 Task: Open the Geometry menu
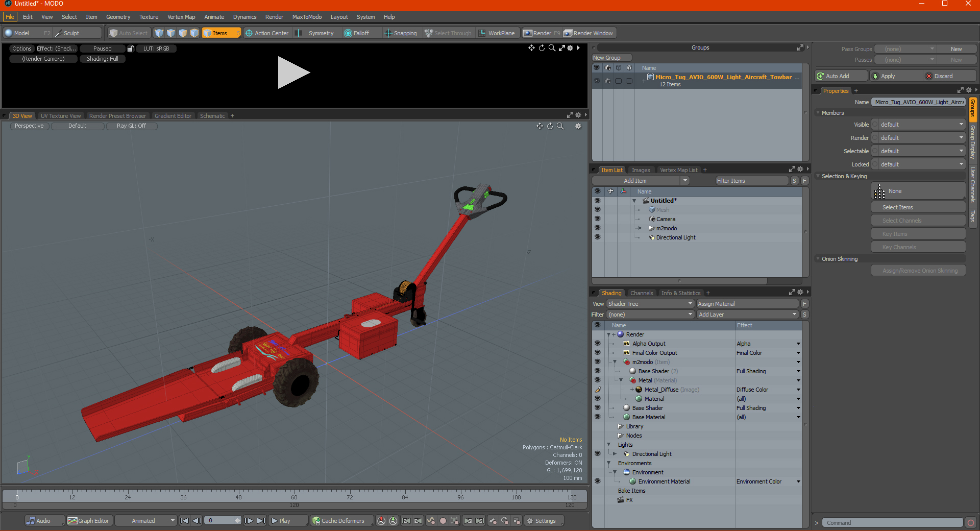118,17
